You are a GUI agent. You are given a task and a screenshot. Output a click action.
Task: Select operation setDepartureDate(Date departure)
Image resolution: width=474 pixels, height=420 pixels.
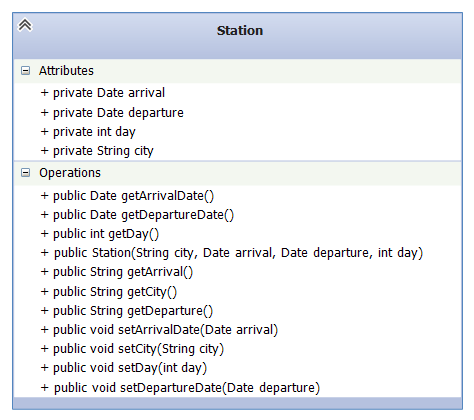coord(180,388)
